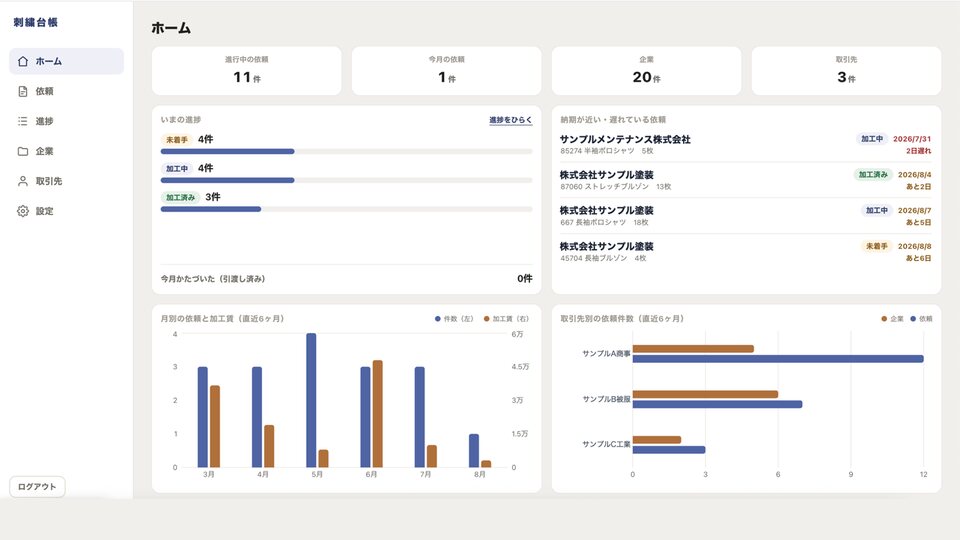
Task: Click the 2日遅れ overdue label
Action: [918, 151]
